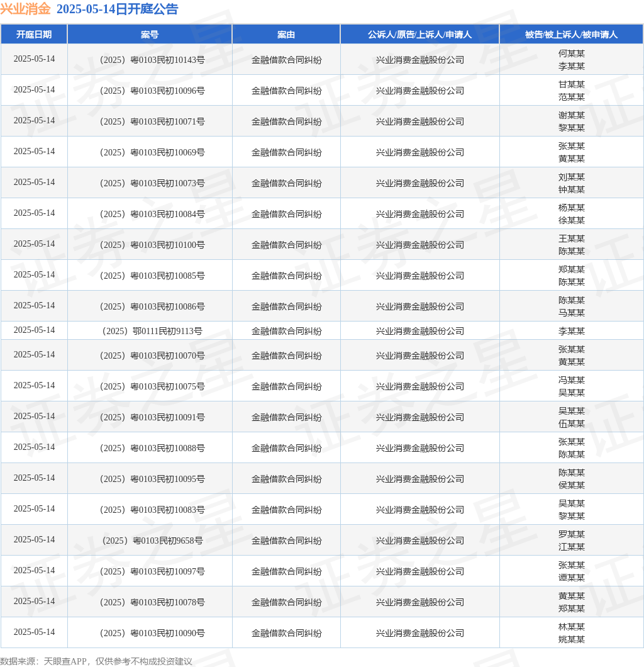Screen dimensions: 644x667
Task: Click defendant name 侯某某
Action: coord(571,485)
